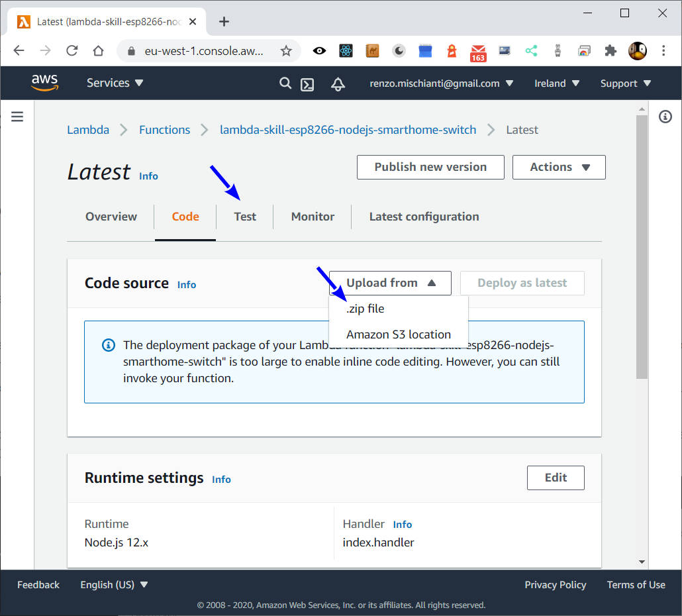The height and width of the screenshot is (616, 682).
Task: Expand the Actions dropdown
Action: pyautogui.click(x=559, y=167)
